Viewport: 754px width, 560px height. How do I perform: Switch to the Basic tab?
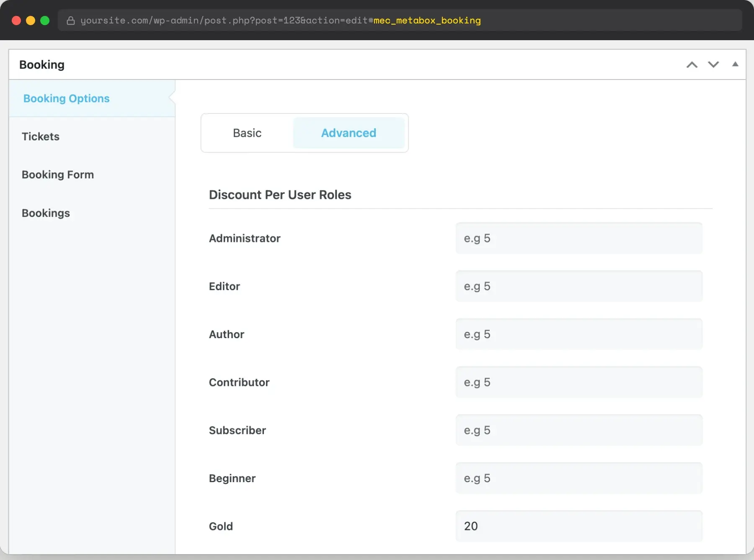(x=247, y=133)
